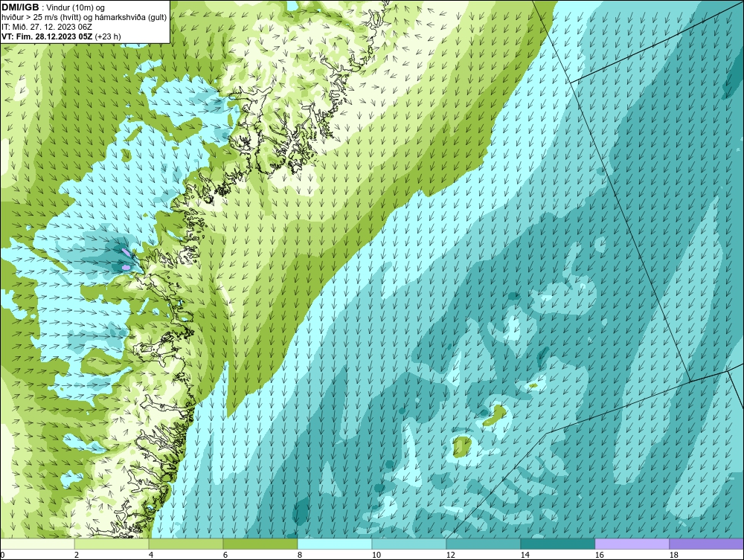Click the legend label '8'
This screenshot has height=560, width=744.
point(299,555)
